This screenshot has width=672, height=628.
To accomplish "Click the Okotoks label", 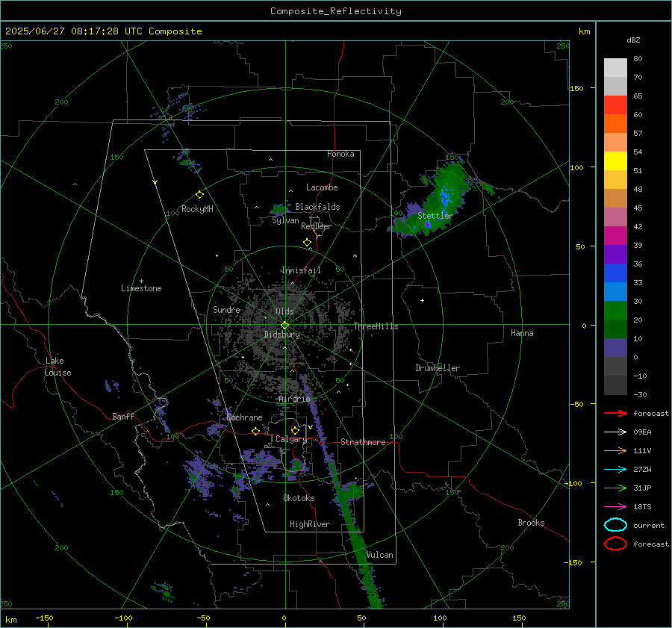I will point(299,498).
